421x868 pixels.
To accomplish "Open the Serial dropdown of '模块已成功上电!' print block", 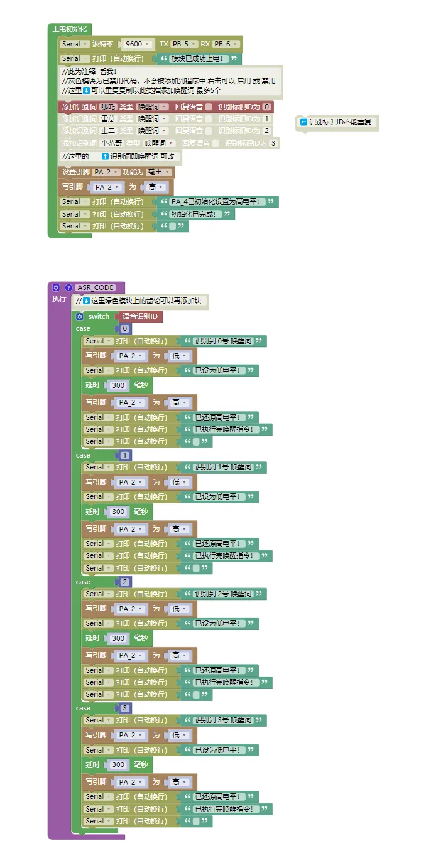I will 74,58.
